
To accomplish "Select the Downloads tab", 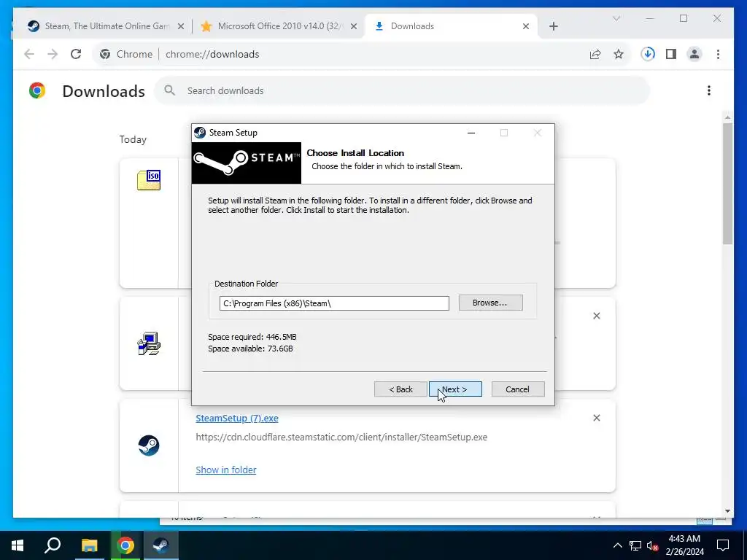I will [450, 26].
